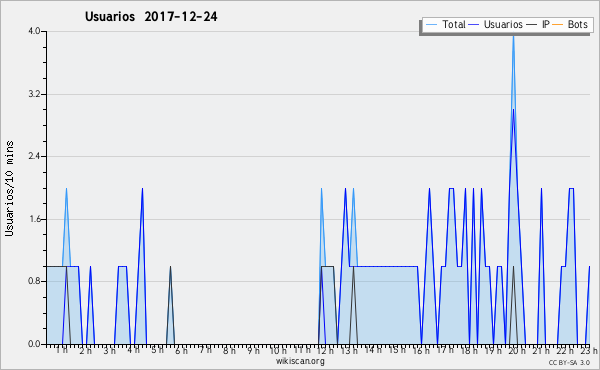Click the Total peak of 4 at 20 h
The width and height of the screenshot is (600, 370).
(x=513, y=35)
